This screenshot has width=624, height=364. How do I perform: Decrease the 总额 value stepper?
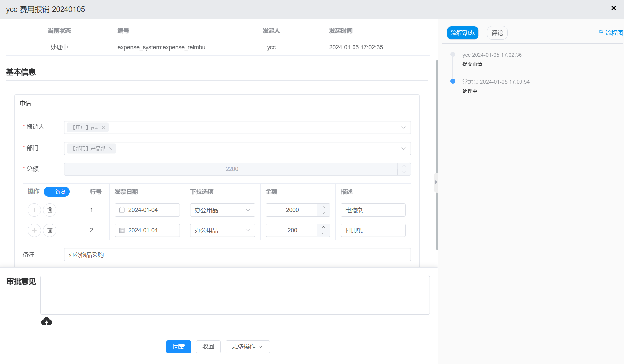[404, 172]
